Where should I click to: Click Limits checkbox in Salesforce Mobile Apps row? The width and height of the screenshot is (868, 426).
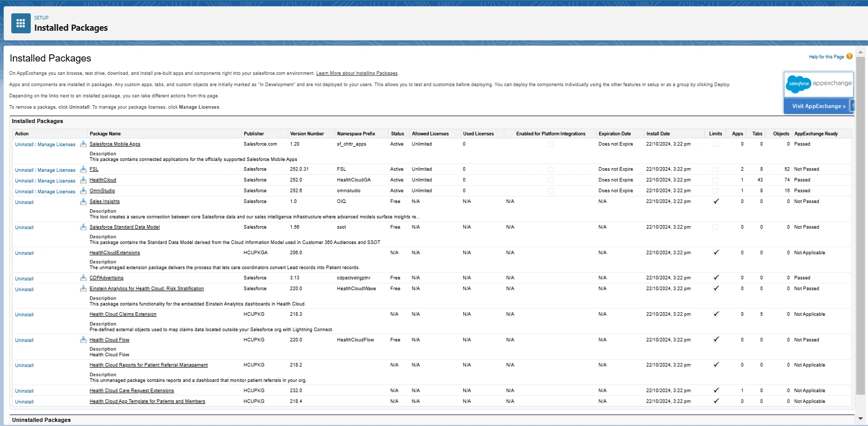click(716, 145)
